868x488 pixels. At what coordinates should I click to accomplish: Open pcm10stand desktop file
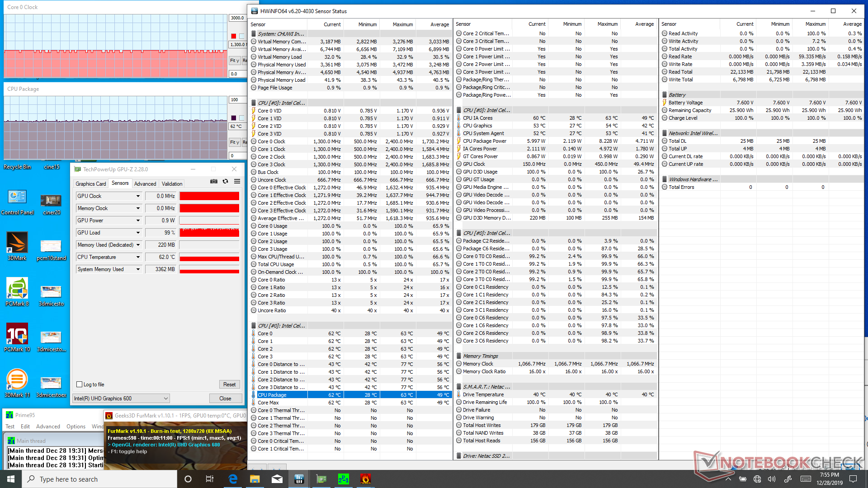pos(51,250)
